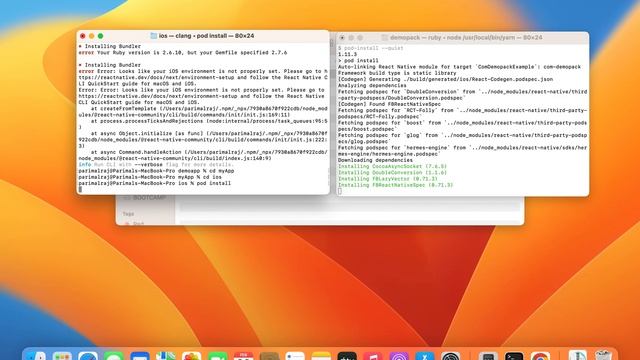This screenshot has width=640, height=360.
Task: Open Google Chrome from the Dock
Action: pyautogui.click(x=540, y=356)
